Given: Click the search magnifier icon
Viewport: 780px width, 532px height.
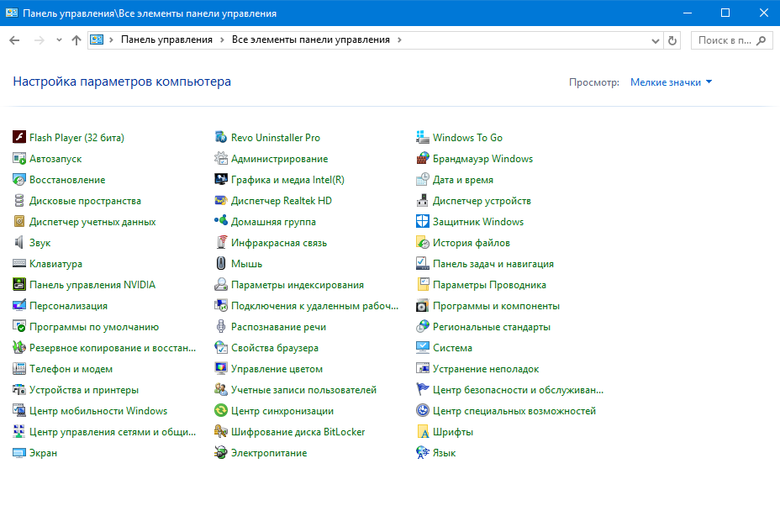Looking at the screenshot, I should [x=762, y=40].
